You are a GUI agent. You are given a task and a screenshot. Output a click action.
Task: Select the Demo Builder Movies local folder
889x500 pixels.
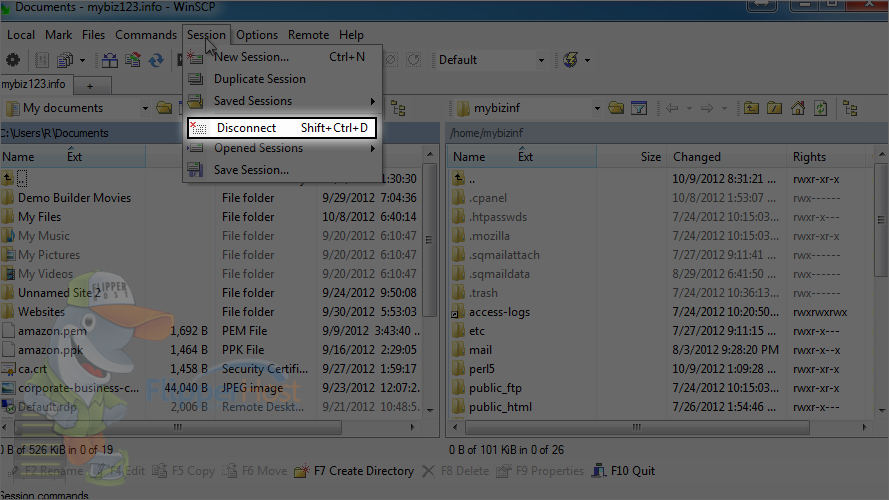point(74,198)
